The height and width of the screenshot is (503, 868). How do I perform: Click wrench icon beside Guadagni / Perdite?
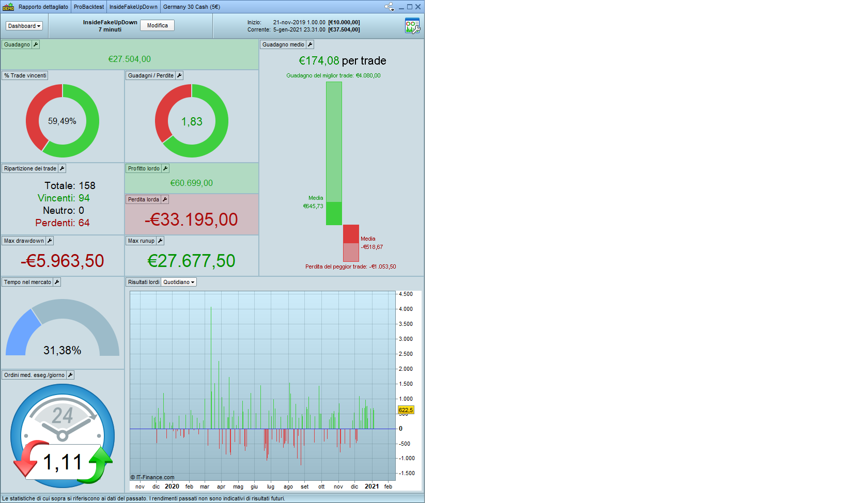point(179,75)
